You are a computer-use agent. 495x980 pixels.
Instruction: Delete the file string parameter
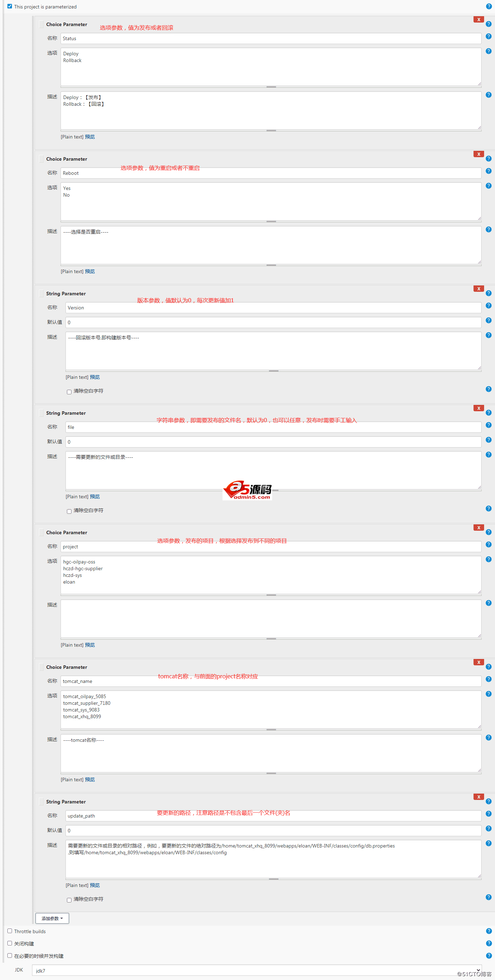coord(478,408)
